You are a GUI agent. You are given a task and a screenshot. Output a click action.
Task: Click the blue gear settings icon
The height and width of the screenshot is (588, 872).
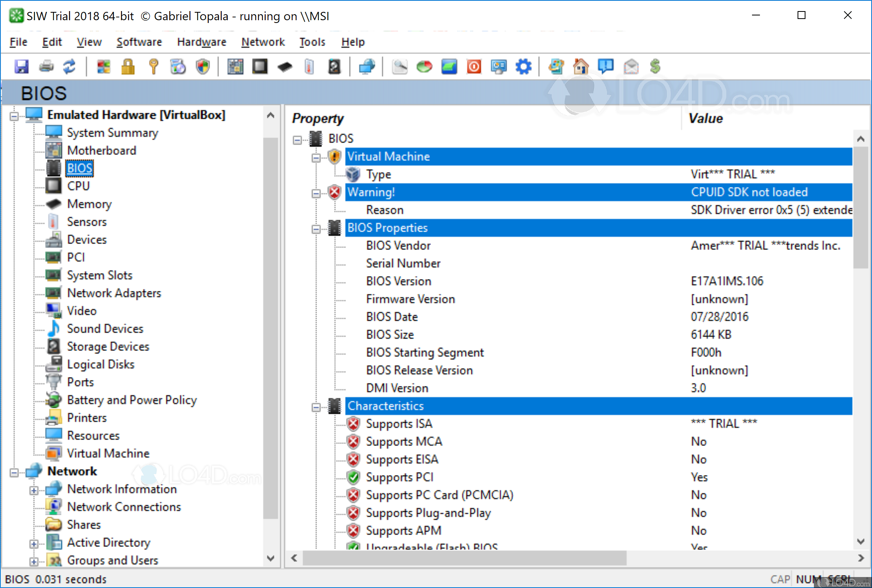[524, 67]
